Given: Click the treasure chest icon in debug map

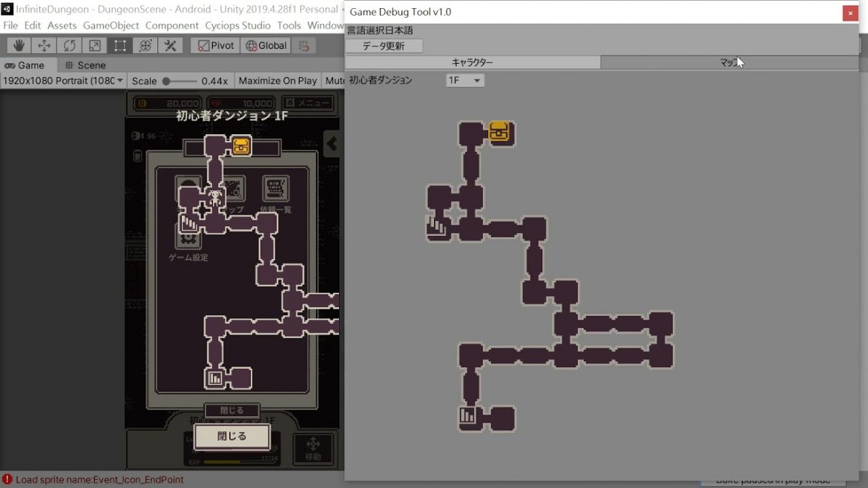Looking at the screenshot, I should [499, 133].
